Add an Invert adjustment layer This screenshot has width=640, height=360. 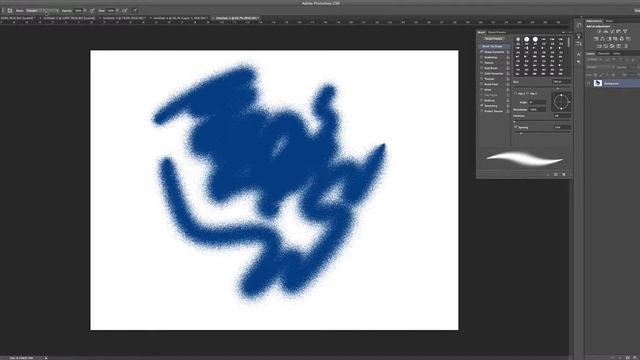point(599,46)
